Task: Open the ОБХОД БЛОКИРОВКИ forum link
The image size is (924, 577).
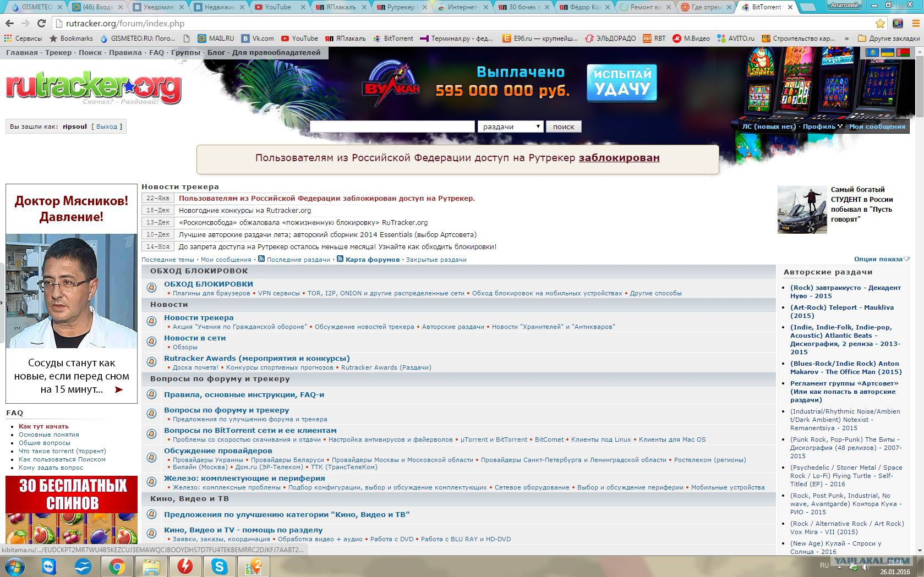Action: pyautogui.click(x=209, y=284)
